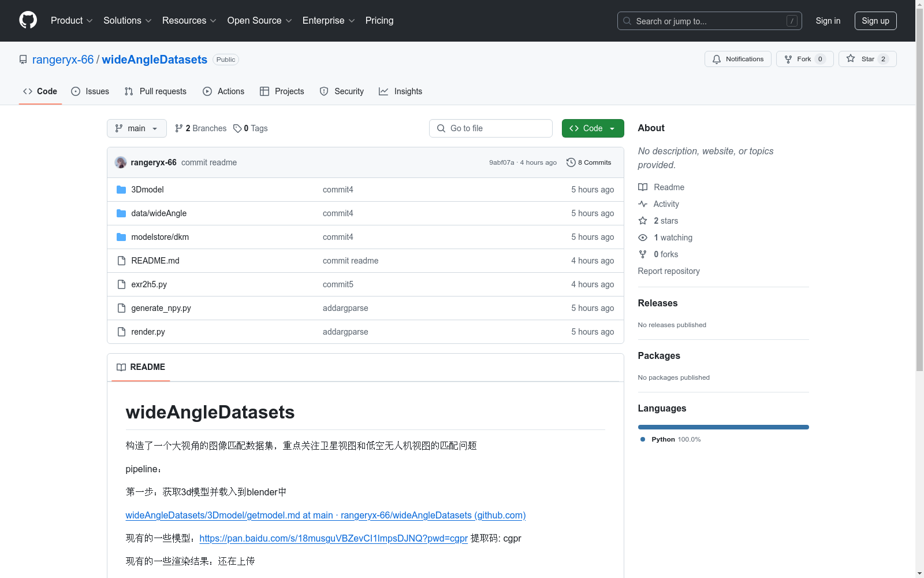Click the modelstore/dkm folder icon
Viewport: 924px width, 578px height.
(121, 237)
